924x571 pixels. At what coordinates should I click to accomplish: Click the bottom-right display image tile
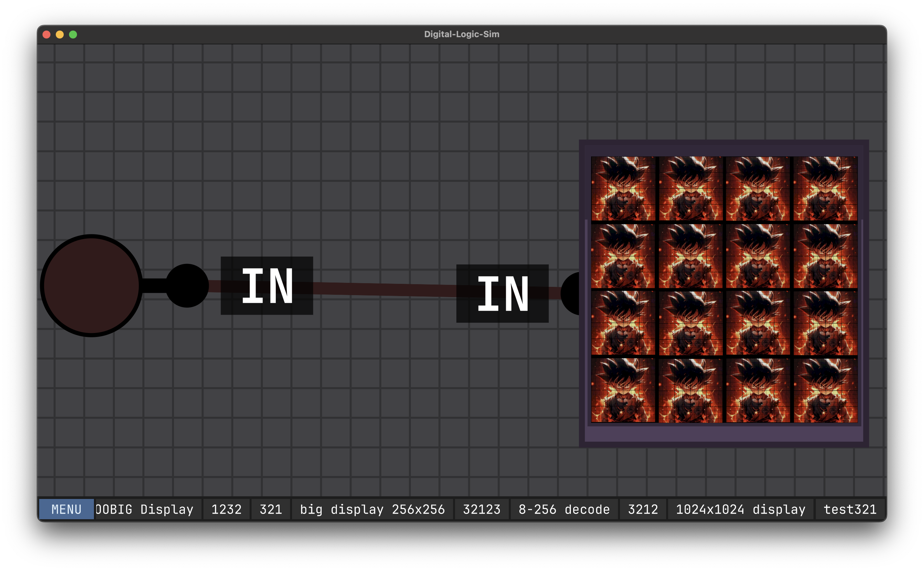[x=825, y=390]
